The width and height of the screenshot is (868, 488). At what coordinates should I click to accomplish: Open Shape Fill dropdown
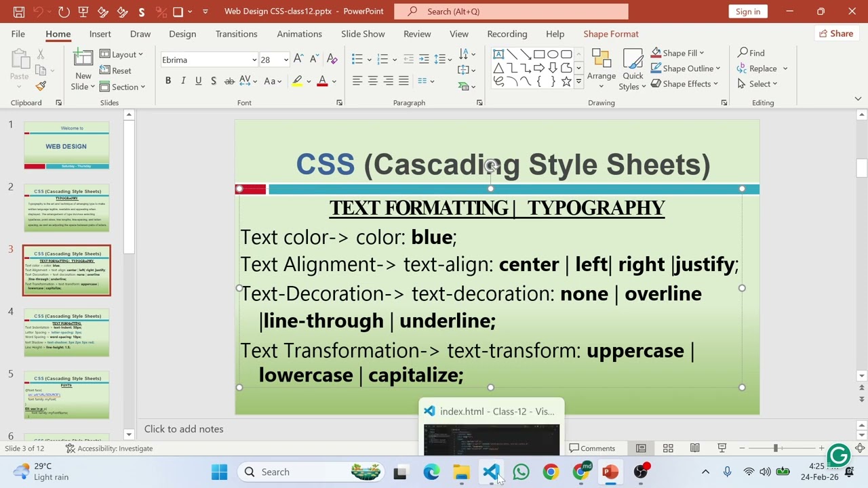point(677,53)
